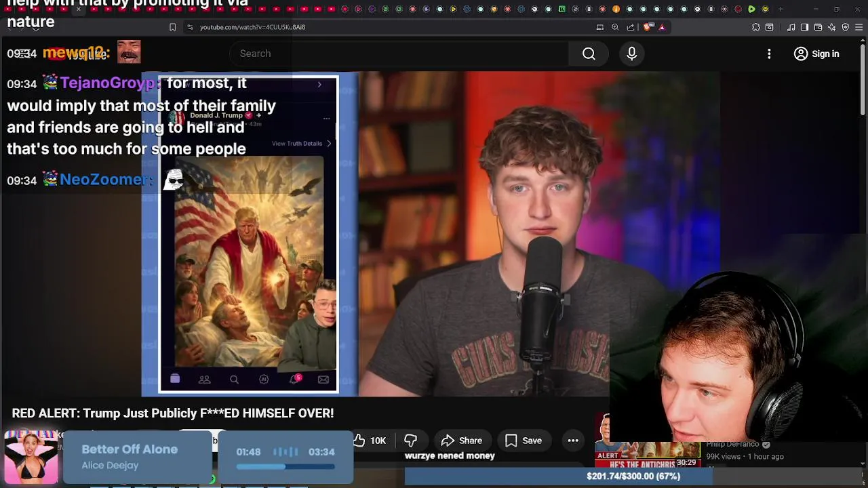Expand the chevron arrow atop the phone screenshot
The width and height of the screenshot is (868, 488).
(319, 85)
